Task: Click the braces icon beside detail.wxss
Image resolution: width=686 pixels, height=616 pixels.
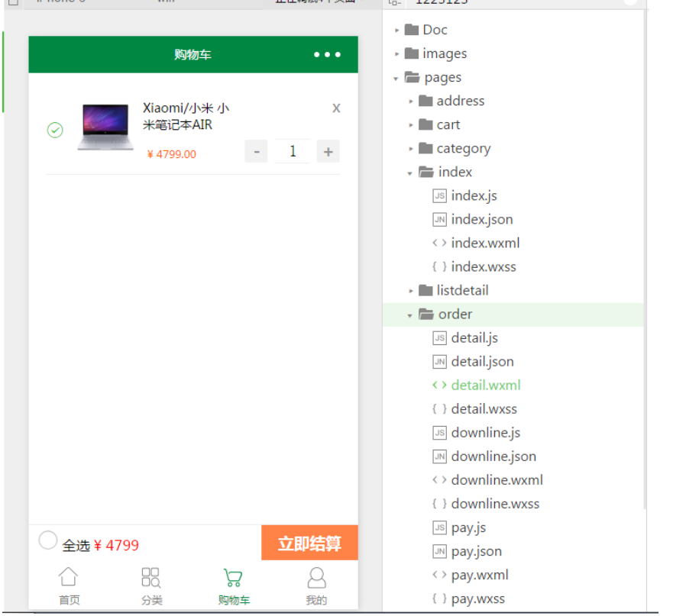Action: pyautogui.click(x=440, y=408)
